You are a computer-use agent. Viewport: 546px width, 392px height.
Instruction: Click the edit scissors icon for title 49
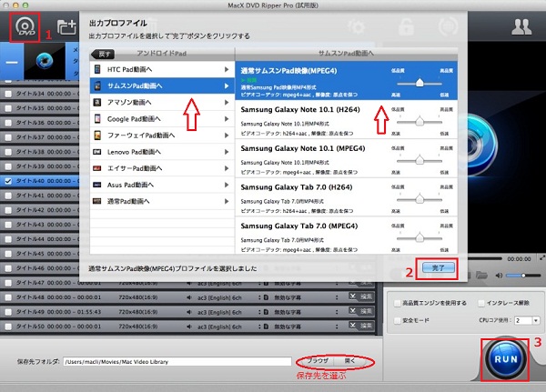(353, 311)
